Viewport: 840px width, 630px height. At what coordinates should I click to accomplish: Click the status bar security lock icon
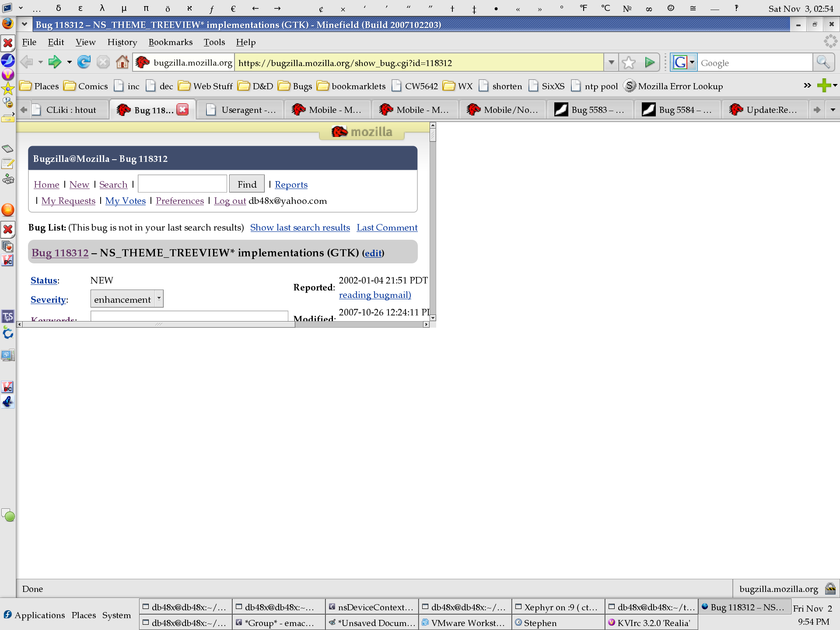pyautogui.click(x=830, y=589)
